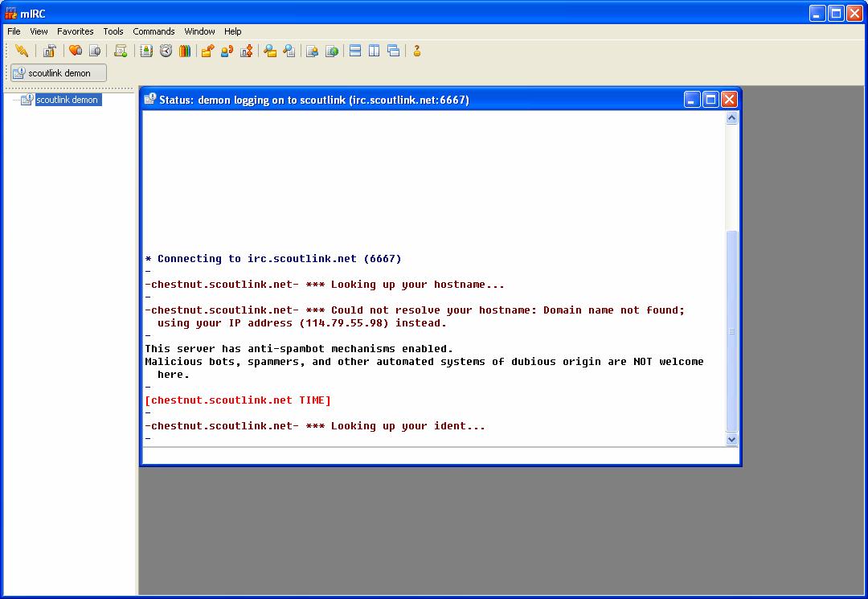Click the IP address 114.79.55.98 text
This screenshot has width=868, height=599.
point(344,323)
